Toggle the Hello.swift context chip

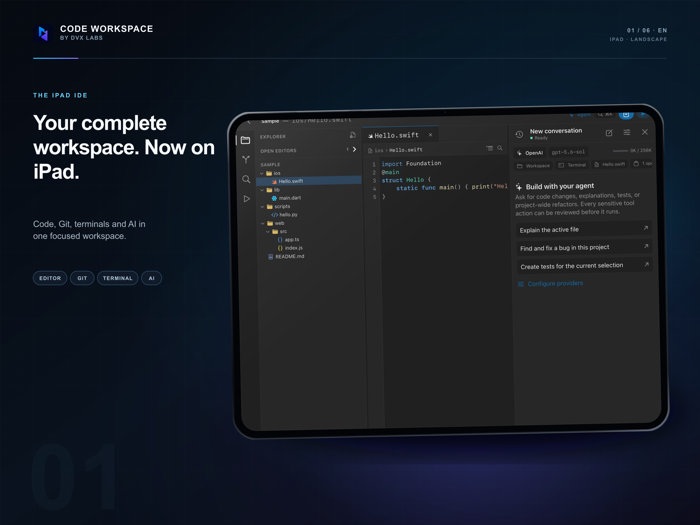coord(609,164)
